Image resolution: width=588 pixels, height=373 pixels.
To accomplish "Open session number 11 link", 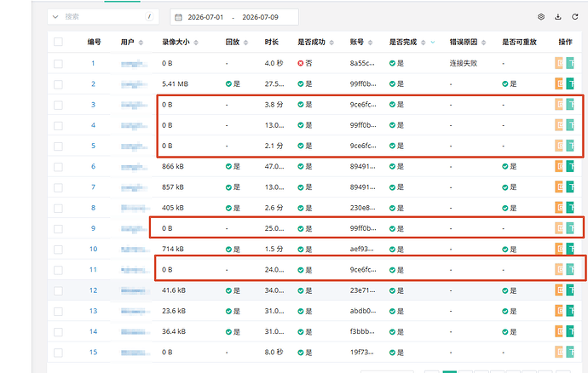I will pos(93,270).
